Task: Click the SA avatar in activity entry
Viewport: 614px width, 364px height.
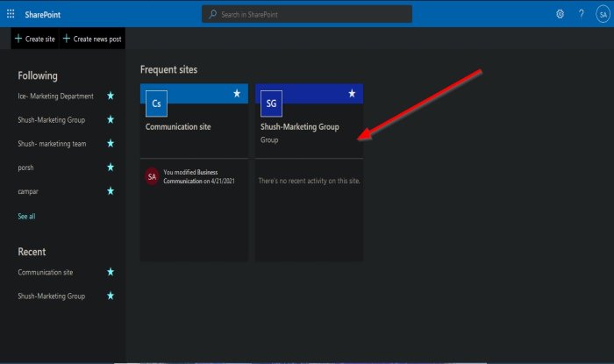Action: click(152, 176)
